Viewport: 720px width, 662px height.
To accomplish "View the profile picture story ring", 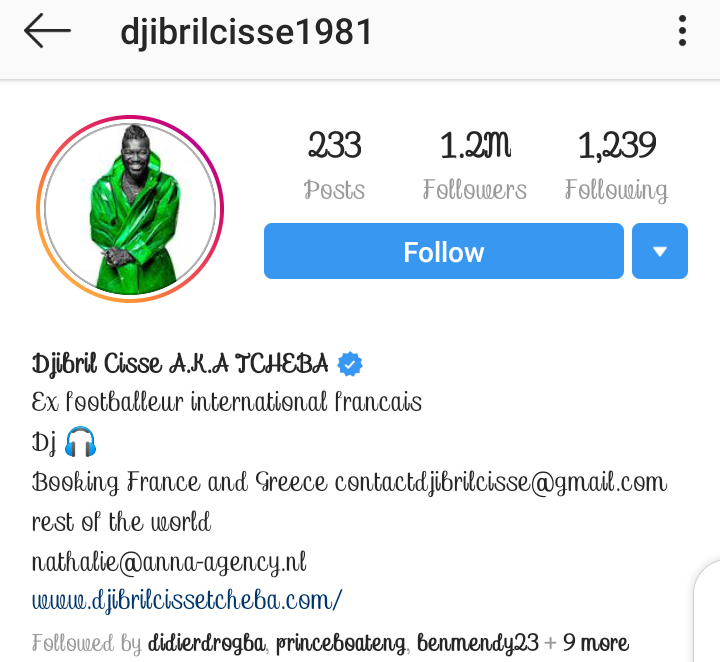I will 130,209.
